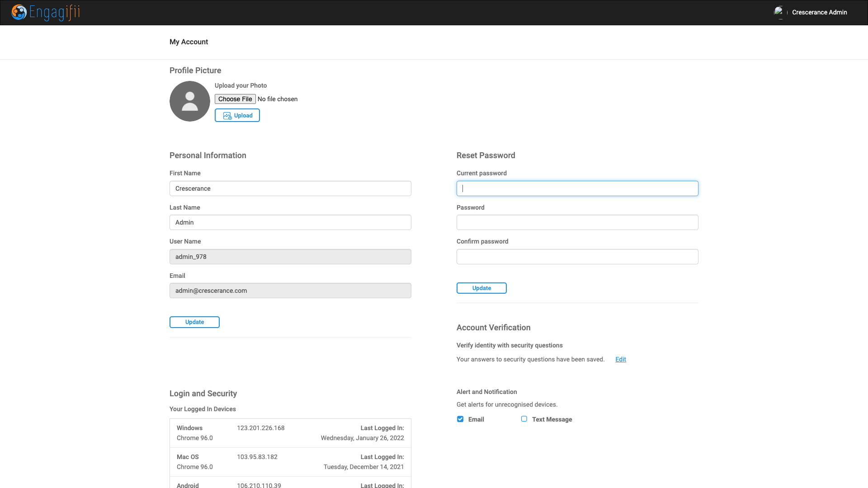Click the Login and Security heading
Screen dimensions: 868x488
click(203, 394)
